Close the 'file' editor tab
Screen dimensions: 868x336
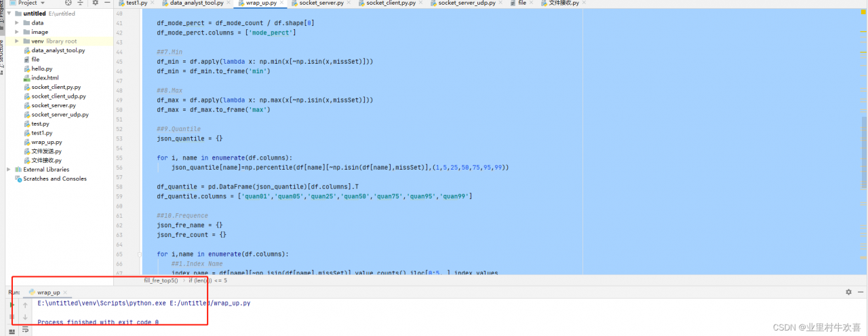point(531,3)
